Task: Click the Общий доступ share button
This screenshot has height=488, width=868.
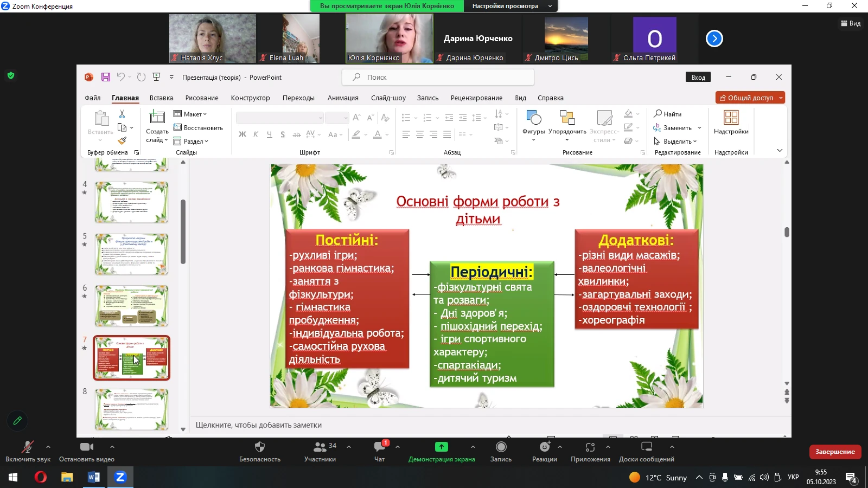Action: [746, 98]
